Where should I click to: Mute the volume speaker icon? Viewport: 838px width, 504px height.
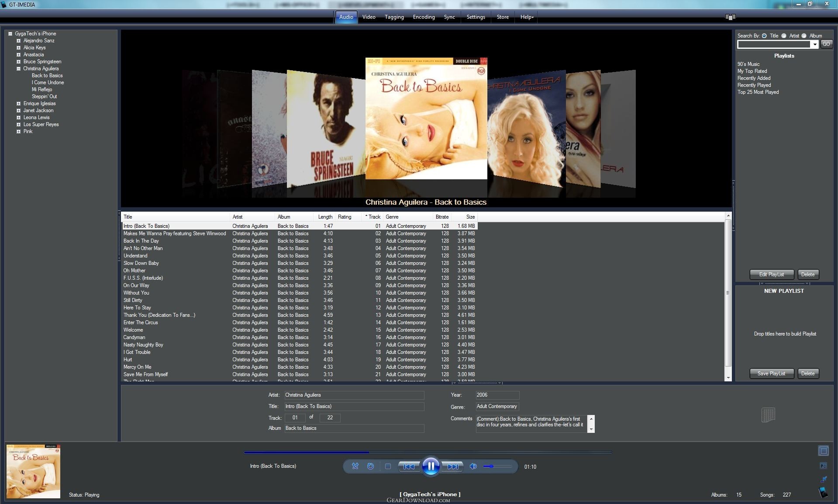coord(473,466)
